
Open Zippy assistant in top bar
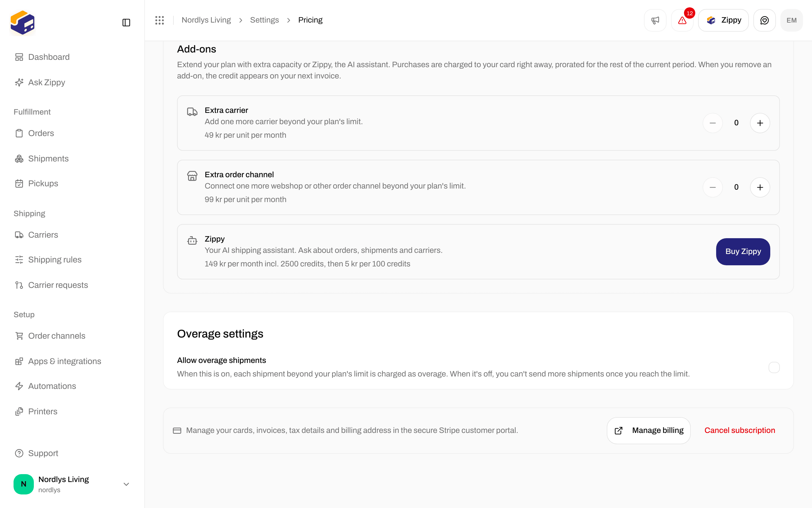click(x=723, y=20)
